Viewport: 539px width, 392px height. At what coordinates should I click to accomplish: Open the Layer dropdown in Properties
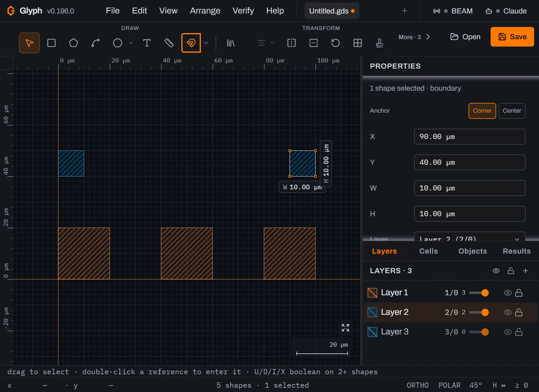pyautogui.click(x=470, y=239)
